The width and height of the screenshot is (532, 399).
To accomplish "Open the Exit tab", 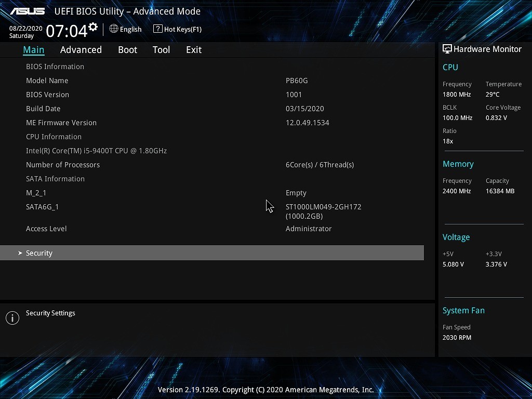I will tap(193, 50).
